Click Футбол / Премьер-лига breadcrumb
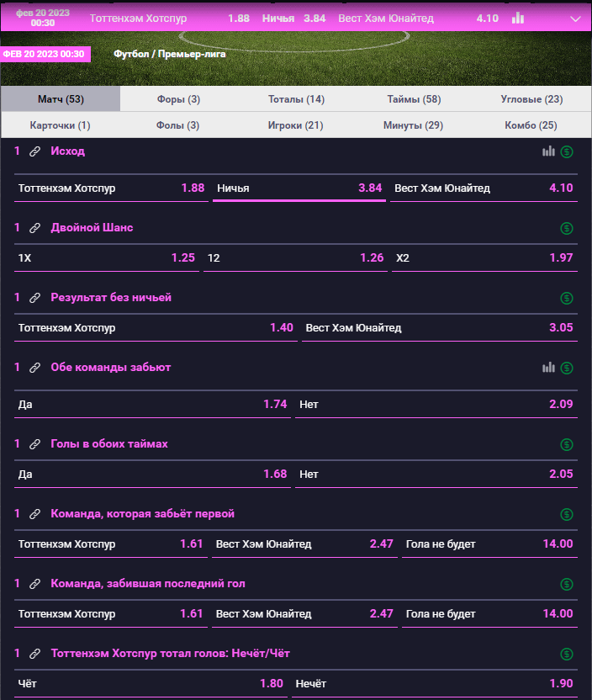 [x=170, y=54]
